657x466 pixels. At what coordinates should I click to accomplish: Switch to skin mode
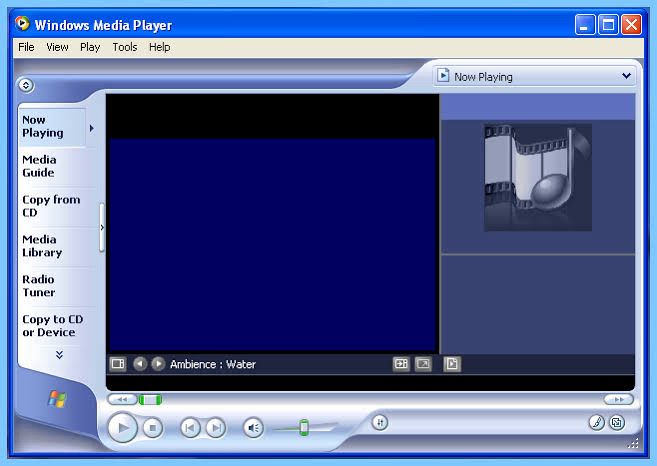point(617,422)
